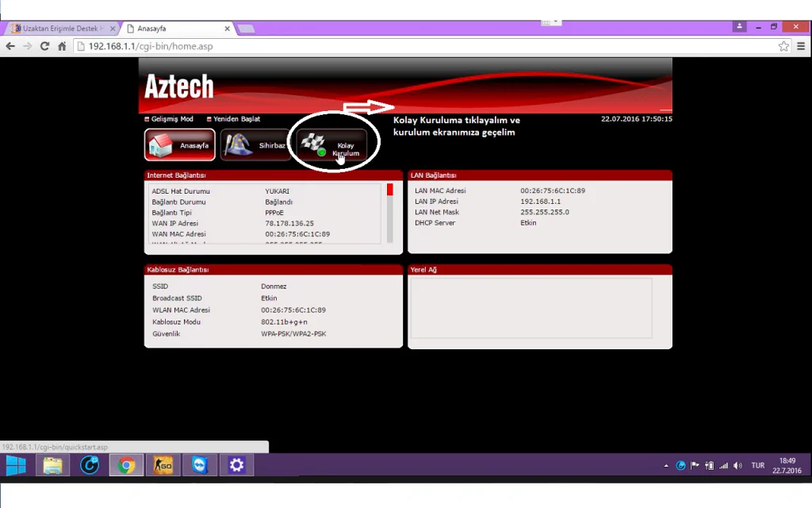Click the browser back arrow
812x508 pixels.
click(10, 46)
